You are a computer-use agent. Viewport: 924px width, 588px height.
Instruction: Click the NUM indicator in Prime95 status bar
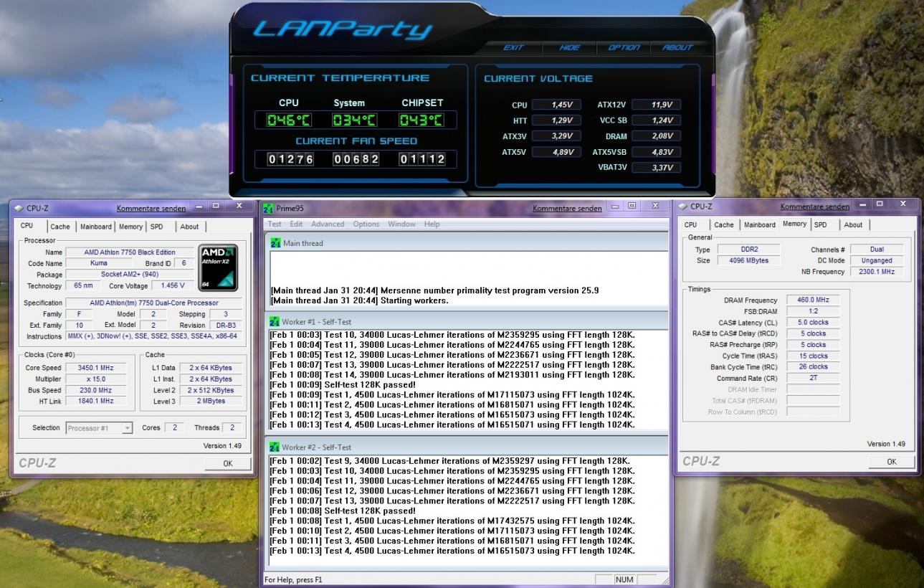[x=624, y=579]
